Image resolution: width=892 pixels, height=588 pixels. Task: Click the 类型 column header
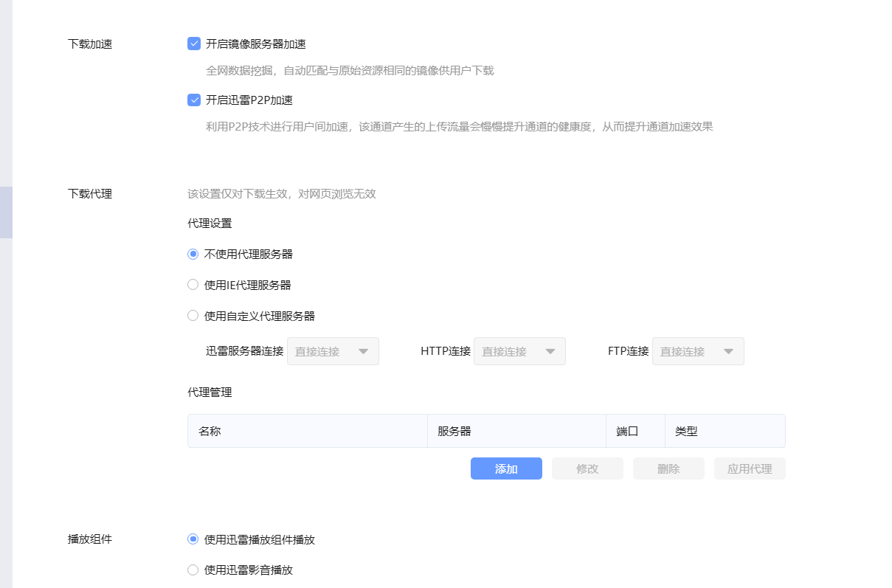pos(686,431)
